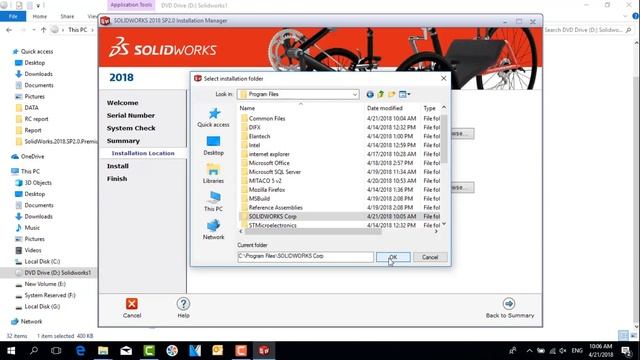The height and width of the screenshot is (360, 640).
Task: Select This PC in the places bar
Action: (x=213, y=201)
